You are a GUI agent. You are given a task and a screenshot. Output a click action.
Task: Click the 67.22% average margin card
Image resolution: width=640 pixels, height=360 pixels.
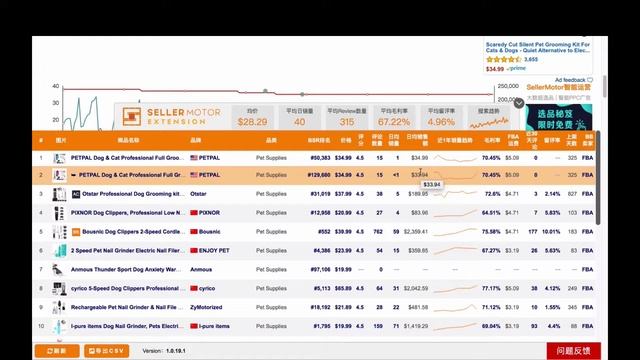[394, 117]
